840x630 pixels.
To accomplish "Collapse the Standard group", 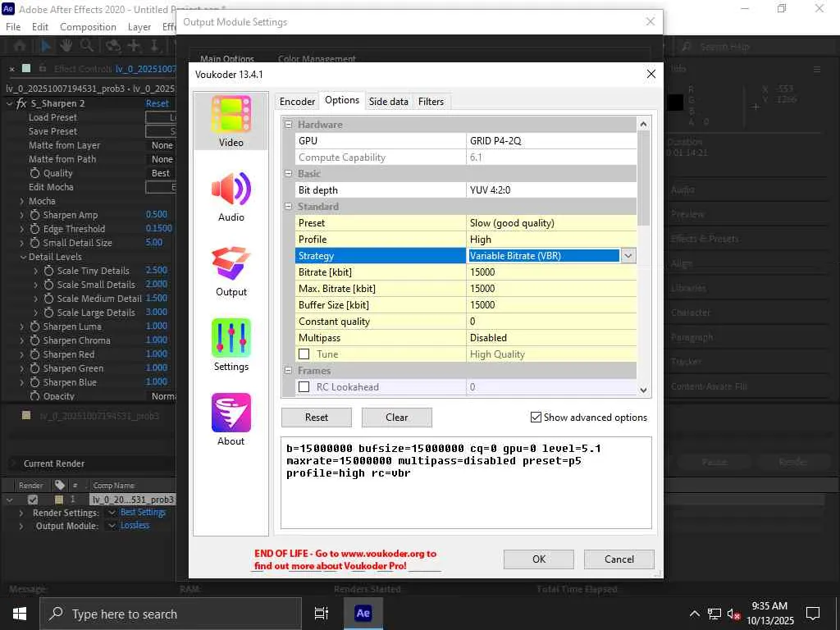I will (288, 206).
